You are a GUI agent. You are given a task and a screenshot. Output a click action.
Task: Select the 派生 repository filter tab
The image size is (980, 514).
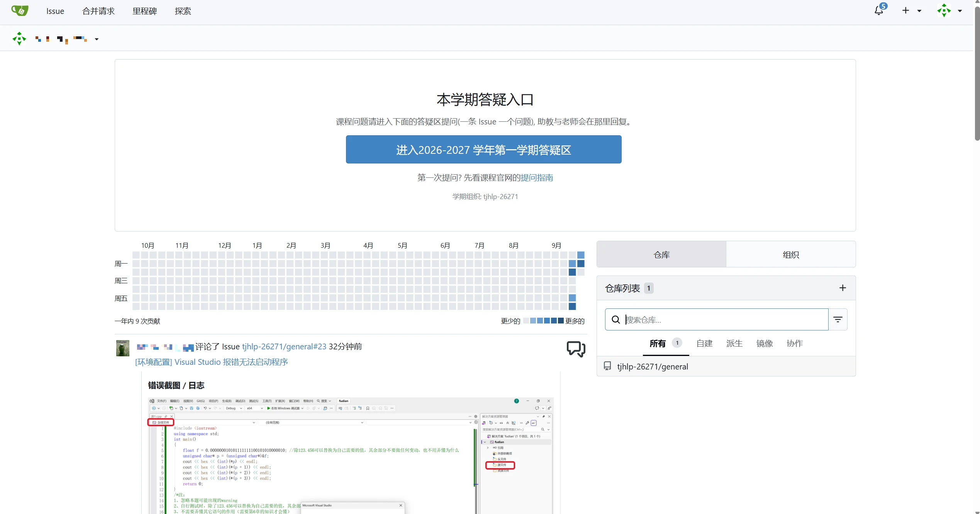[734, 343]
